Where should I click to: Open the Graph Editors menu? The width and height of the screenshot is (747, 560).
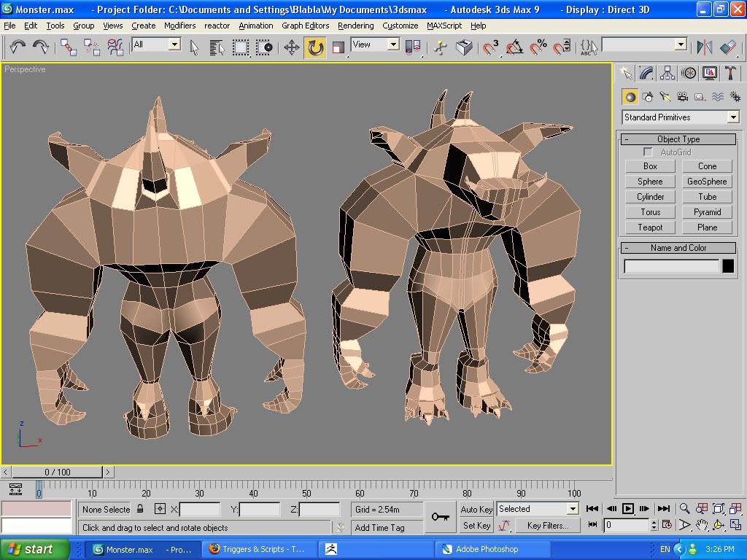coord(306,26)
